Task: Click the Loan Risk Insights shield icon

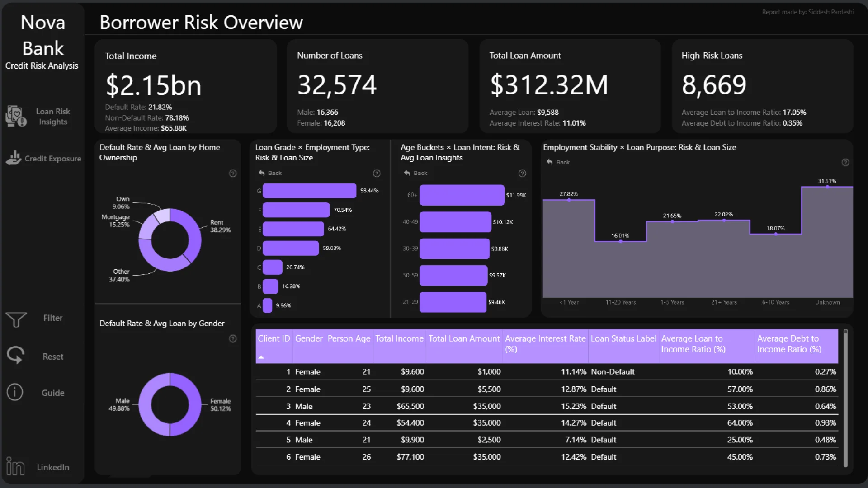Action: click(x=15, y=116)
